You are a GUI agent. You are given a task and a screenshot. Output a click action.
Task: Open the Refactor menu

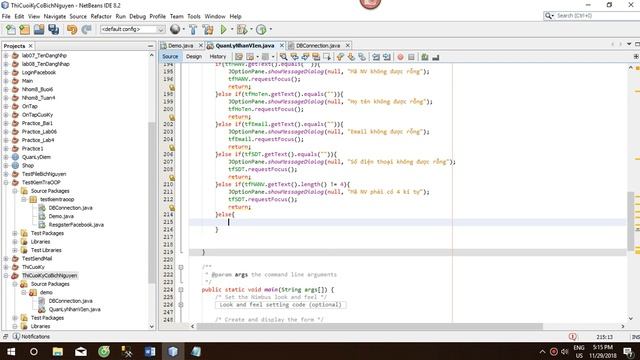(x=101, y=16)
